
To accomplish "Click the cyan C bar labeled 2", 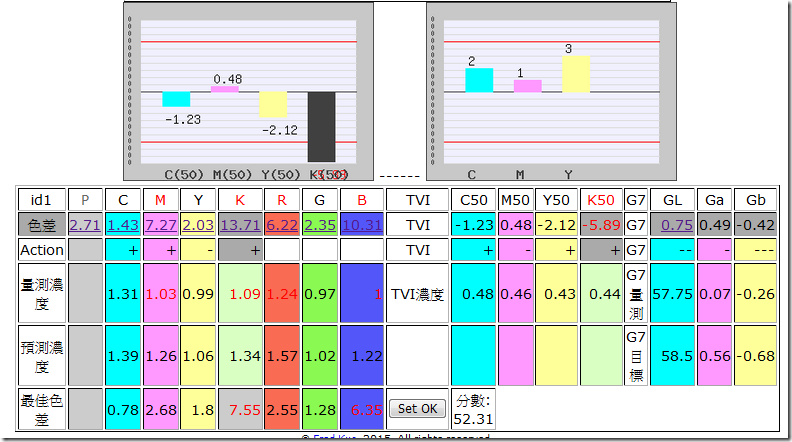I will point(479,80).
